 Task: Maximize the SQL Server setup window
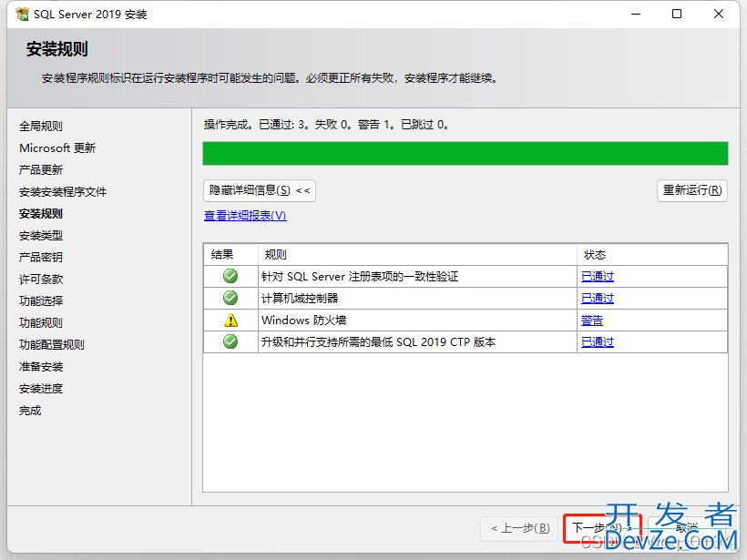(x=677, y=15)
